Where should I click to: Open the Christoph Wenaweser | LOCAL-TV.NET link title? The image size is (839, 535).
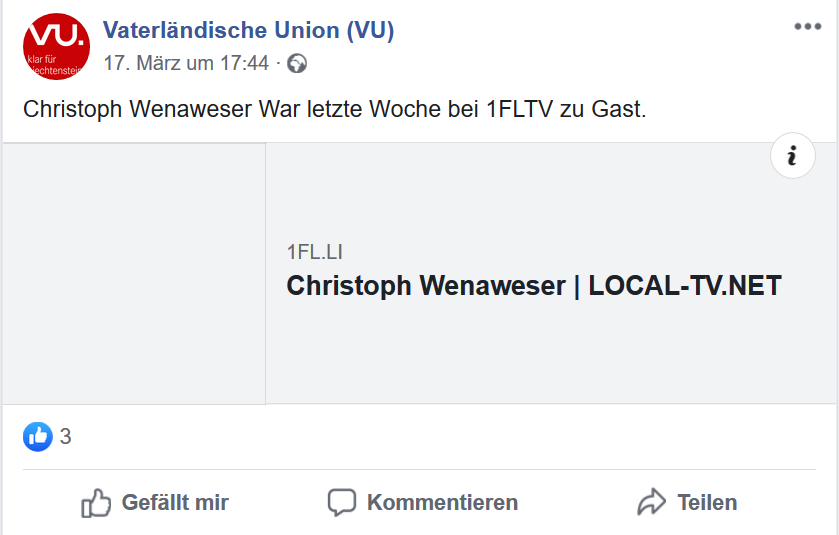533,286
